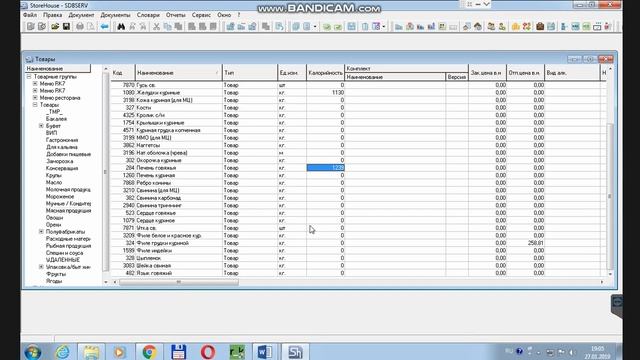640x360 pixels.
Task: Click the Тип column header
Action: [x=250, y=73]
